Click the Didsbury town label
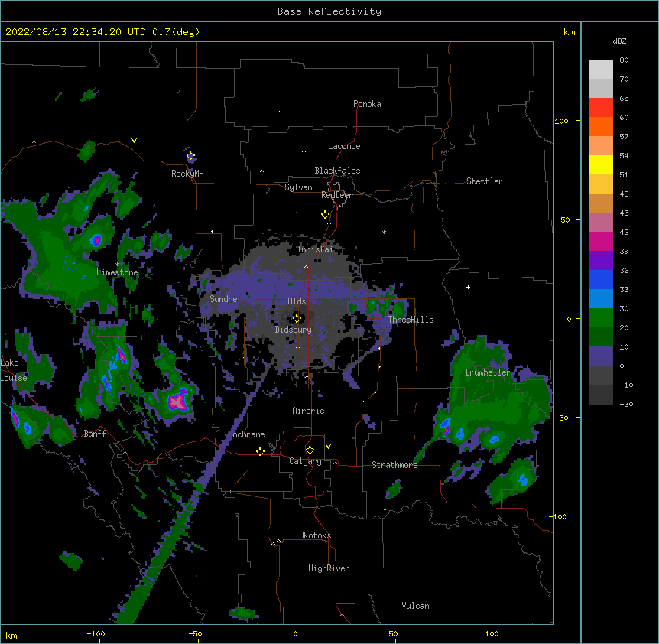 point(294,330)
